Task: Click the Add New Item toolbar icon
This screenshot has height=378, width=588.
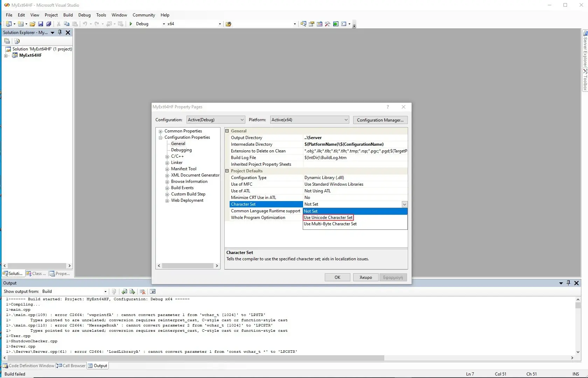Action: pos(21,24)
